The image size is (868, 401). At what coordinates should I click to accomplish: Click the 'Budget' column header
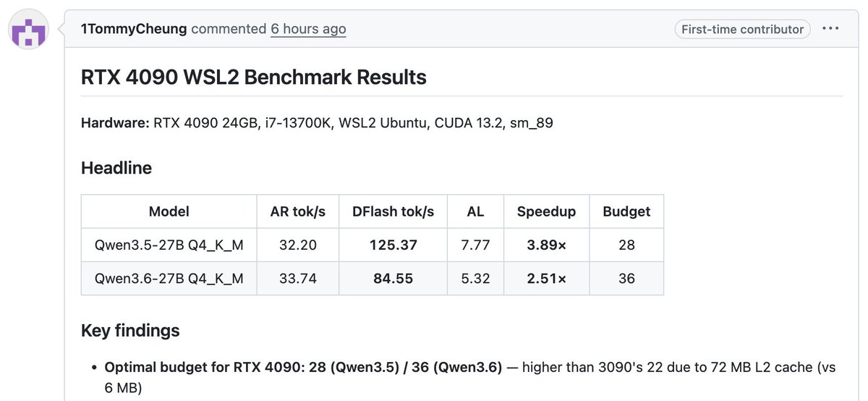[x=626, y=211]
